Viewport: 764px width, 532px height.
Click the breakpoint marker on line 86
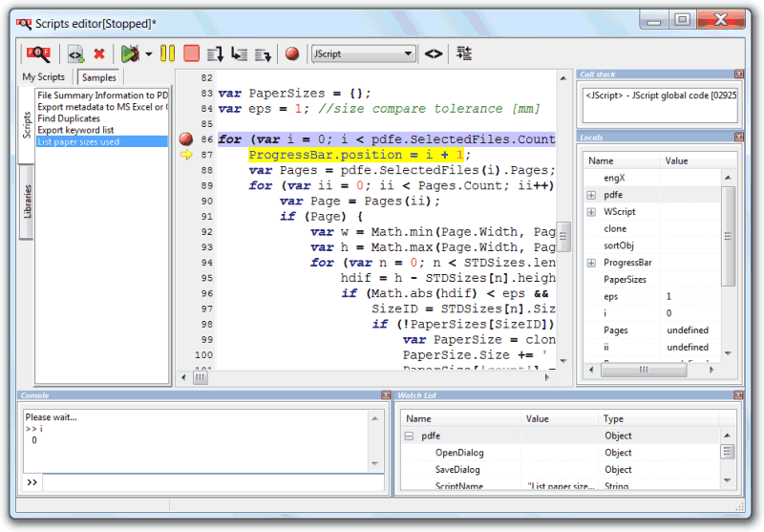tap(185, 138)
